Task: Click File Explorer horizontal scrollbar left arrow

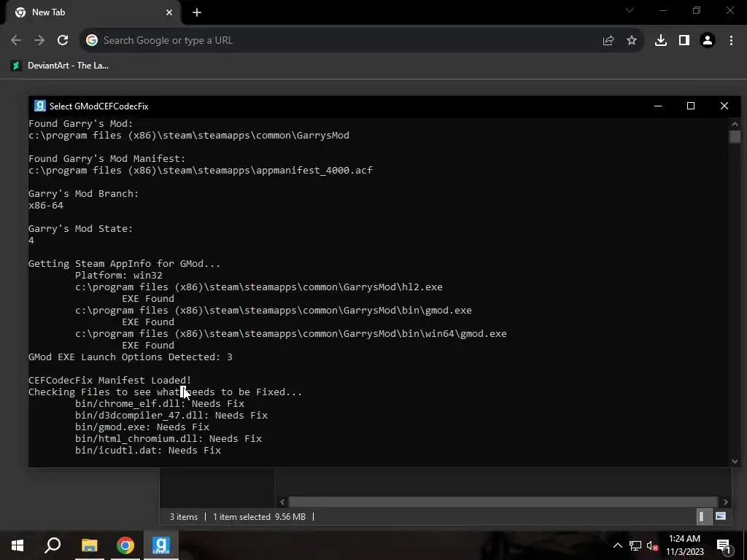Action: [282, 502]
